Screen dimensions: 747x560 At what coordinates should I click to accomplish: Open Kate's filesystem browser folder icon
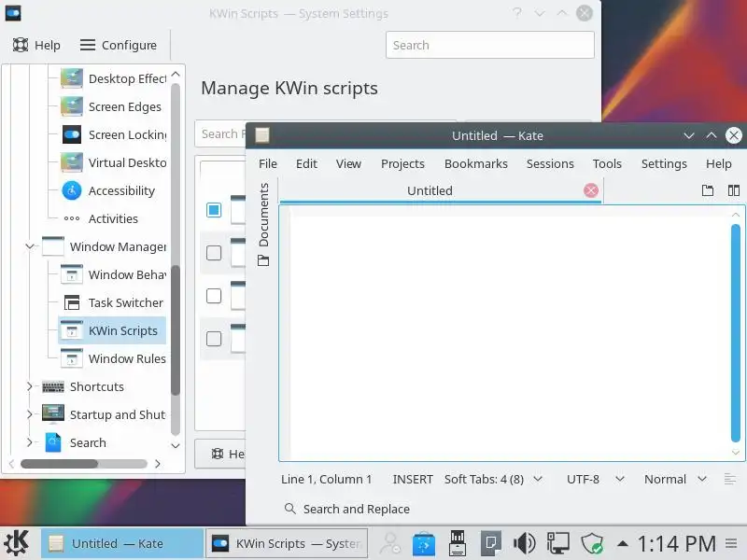(x=263, y=260)
